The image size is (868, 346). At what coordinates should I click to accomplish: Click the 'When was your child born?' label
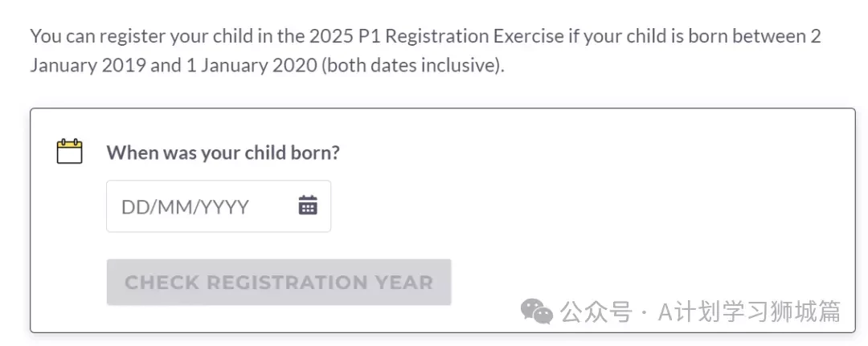click(x=223, y=152)
